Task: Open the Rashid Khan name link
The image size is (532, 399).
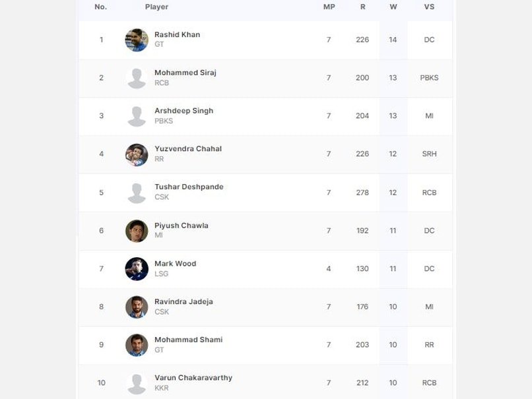Action: coord(177,34)
